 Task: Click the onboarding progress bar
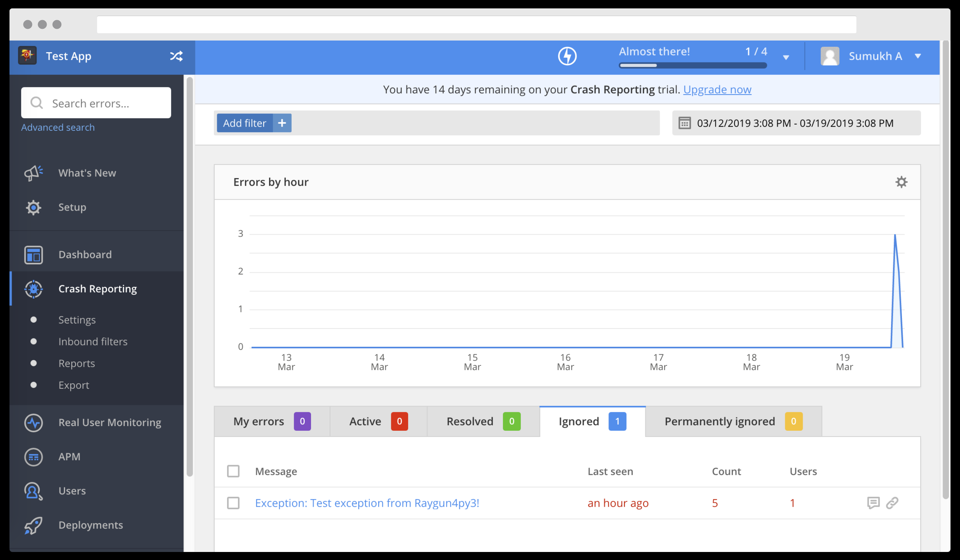click(x=692, y=65)
